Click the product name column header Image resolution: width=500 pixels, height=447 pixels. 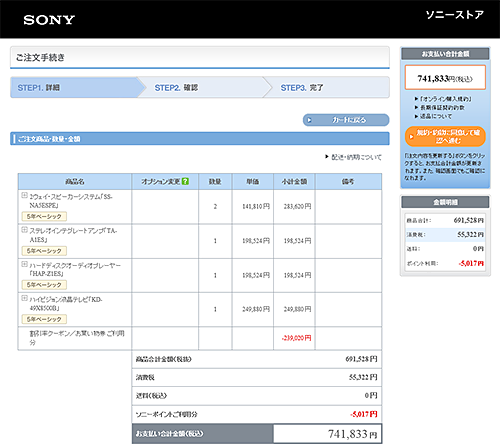75,181
